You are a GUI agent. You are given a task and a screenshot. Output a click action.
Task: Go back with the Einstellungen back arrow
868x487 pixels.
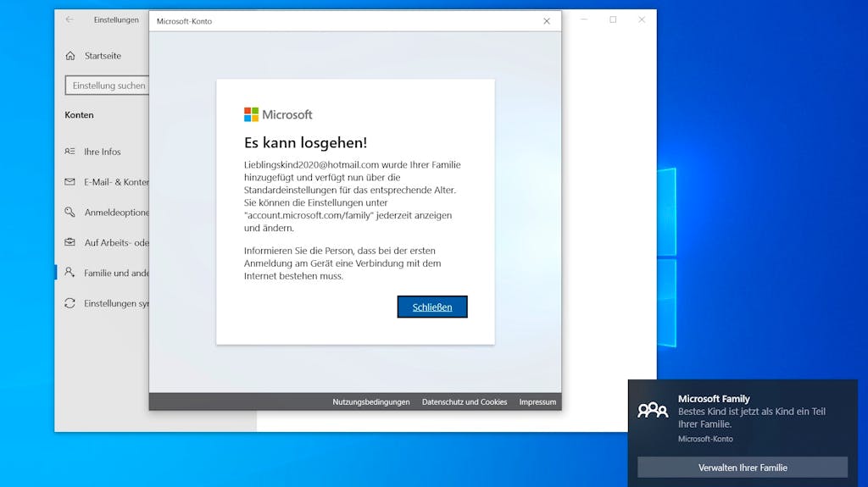click(70, 19)
